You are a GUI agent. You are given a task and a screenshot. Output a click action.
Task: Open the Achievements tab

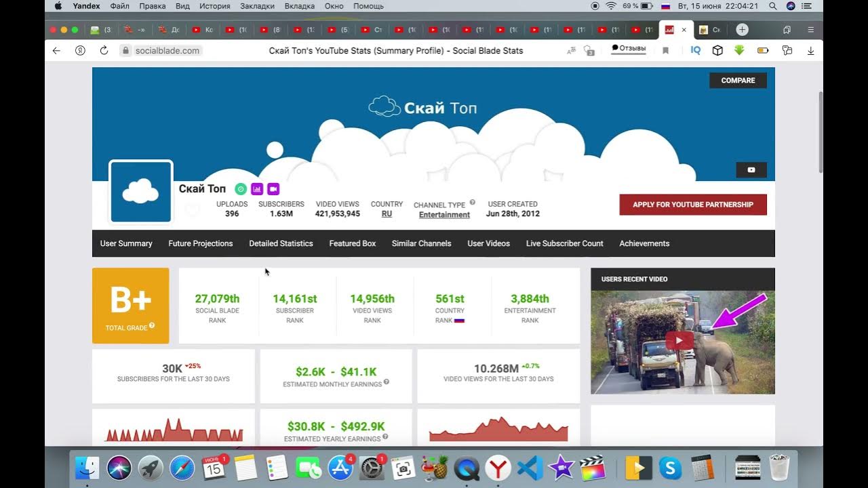[644, 243]
